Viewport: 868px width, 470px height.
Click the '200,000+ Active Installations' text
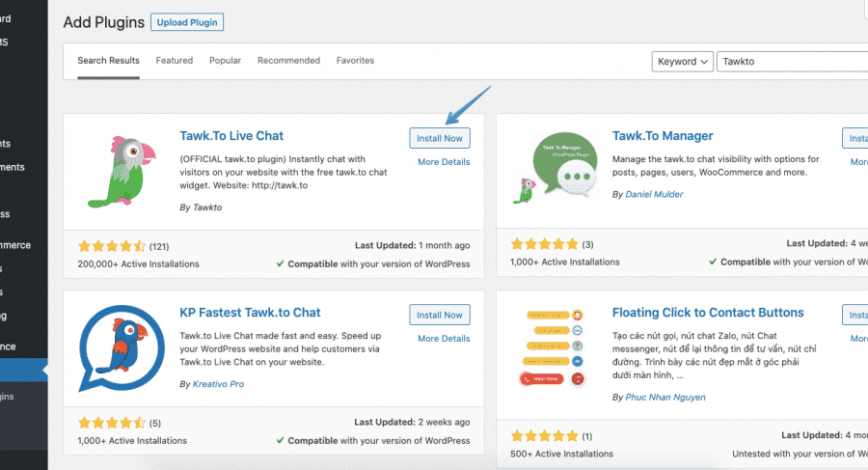pyautogui.click(x=138, y=264)
